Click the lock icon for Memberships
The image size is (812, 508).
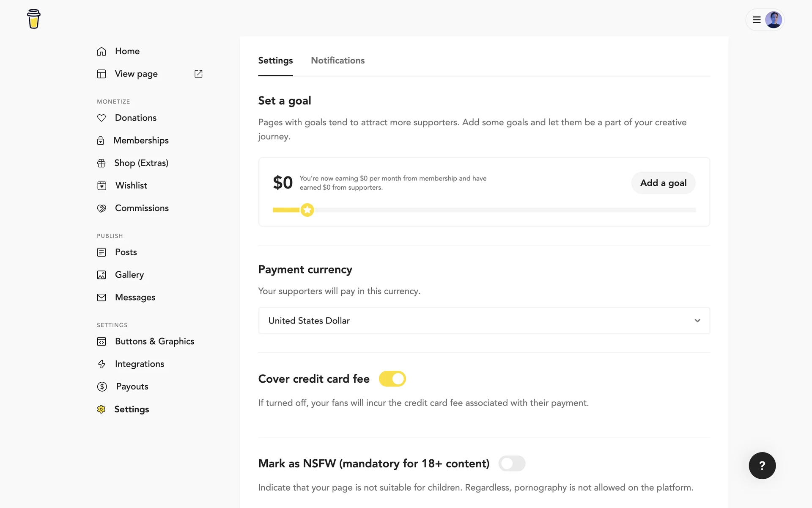tap(101, 141)
